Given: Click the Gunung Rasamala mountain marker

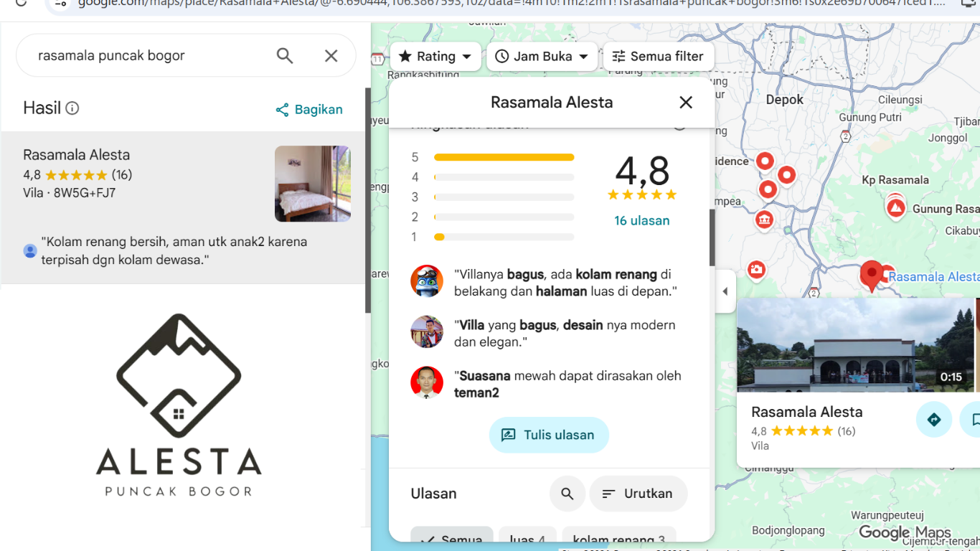Looking at the screenshot, I should 895,207.
